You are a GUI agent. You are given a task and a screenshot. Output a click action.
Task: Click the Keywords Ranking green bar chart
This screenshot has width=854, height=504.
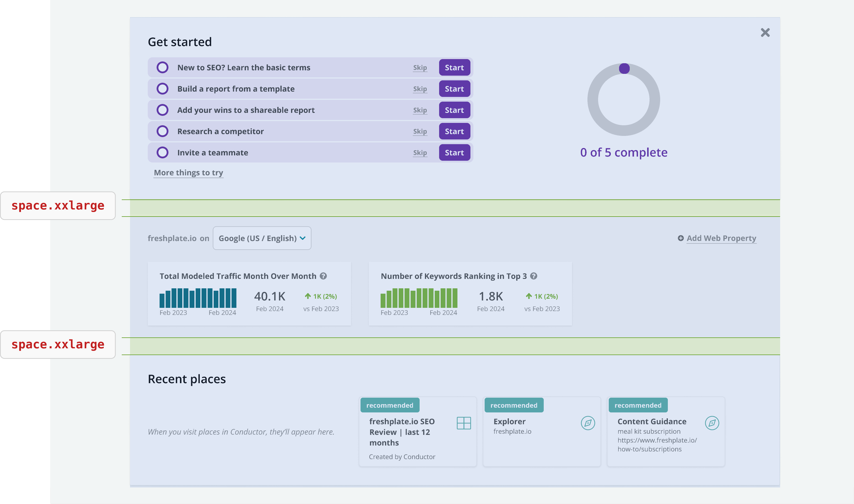pyautogui.click(x=419, y=298)
